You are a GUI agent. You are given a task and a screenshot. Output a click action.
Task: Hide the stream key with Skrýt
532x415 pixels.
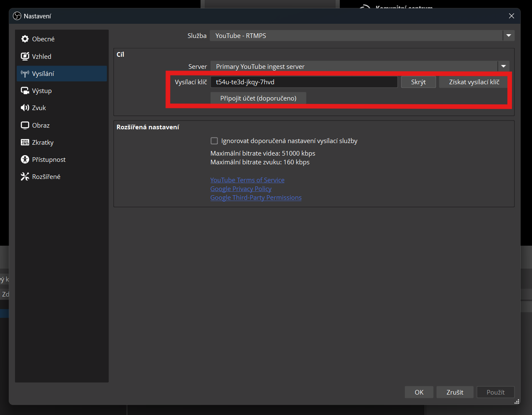point(418,82)
